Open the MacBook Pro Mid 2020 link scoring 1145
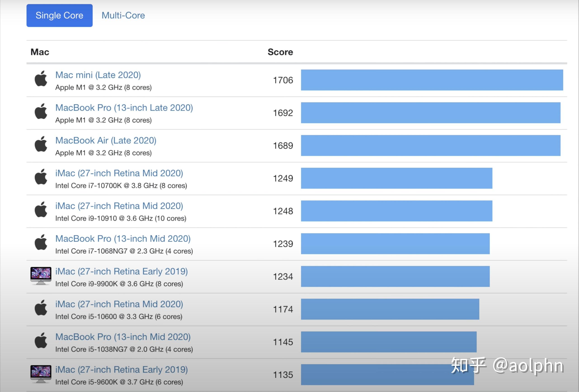This screenshot has width=579, height=392. 123,337
